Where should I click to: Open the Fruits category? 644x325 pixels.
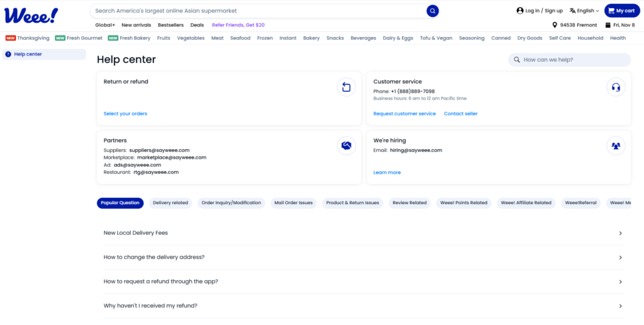[164, 38]
